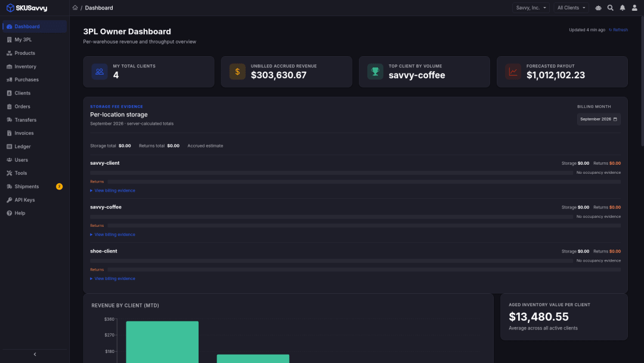Open My 3PL in sidebar

click(x=35, y=40)
